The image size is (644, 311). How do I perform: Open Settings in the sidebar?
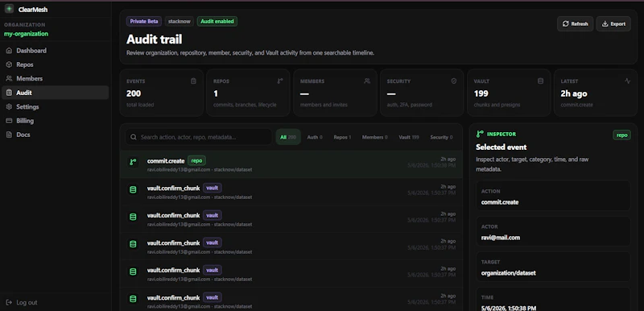pyautogui.click(x=55, y=106)
